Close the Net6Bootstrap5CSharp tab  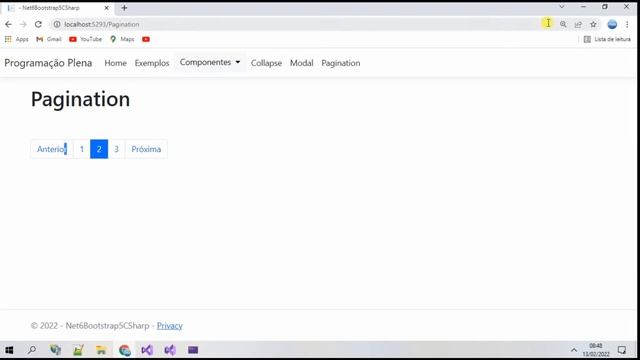point(107,8)
